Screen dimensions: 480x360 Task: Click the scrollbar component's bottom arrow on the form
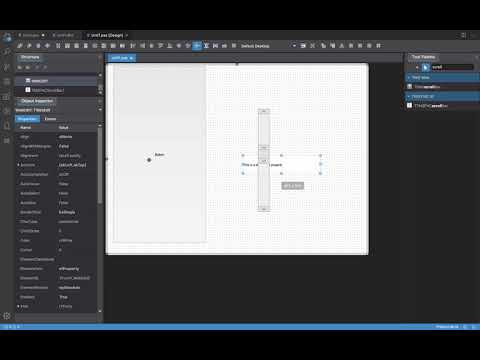tap(264, 209)
